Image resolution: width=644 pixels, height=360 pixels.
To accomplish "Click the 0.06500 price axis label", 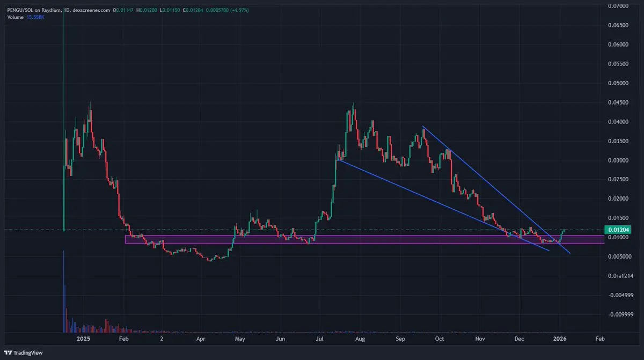I will click(618, 25).
